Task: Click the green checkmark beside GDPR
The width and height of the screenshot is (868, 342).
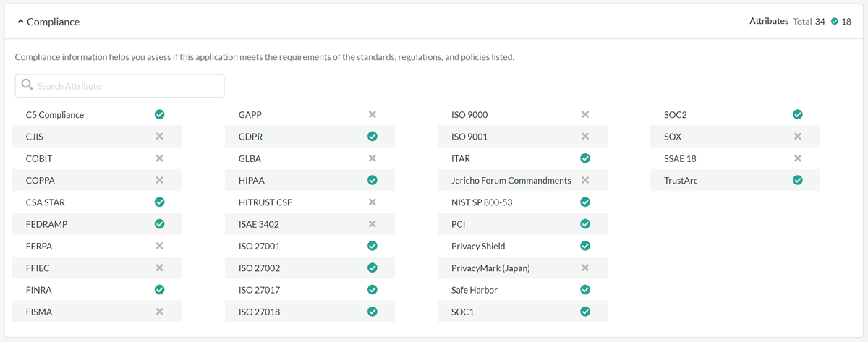Action: [x=372, y=137]
